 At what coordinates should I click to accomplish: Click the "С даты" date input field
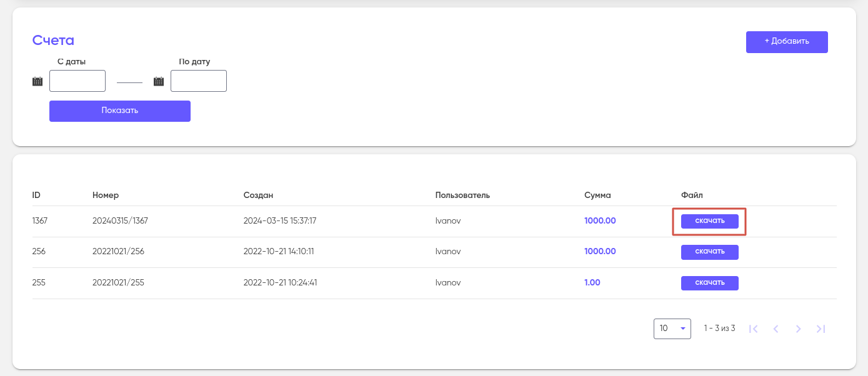click(77, 81)
